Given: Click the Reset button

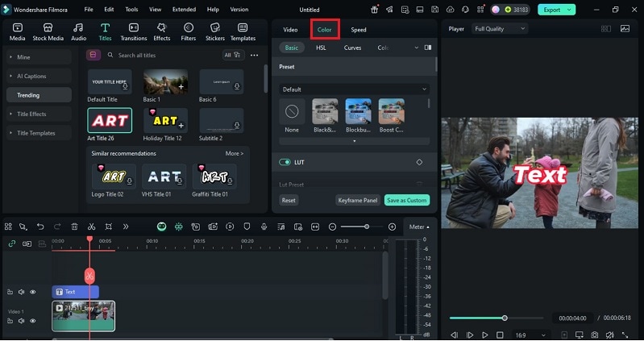Looking at the screenshot, I should pos(289,201).
